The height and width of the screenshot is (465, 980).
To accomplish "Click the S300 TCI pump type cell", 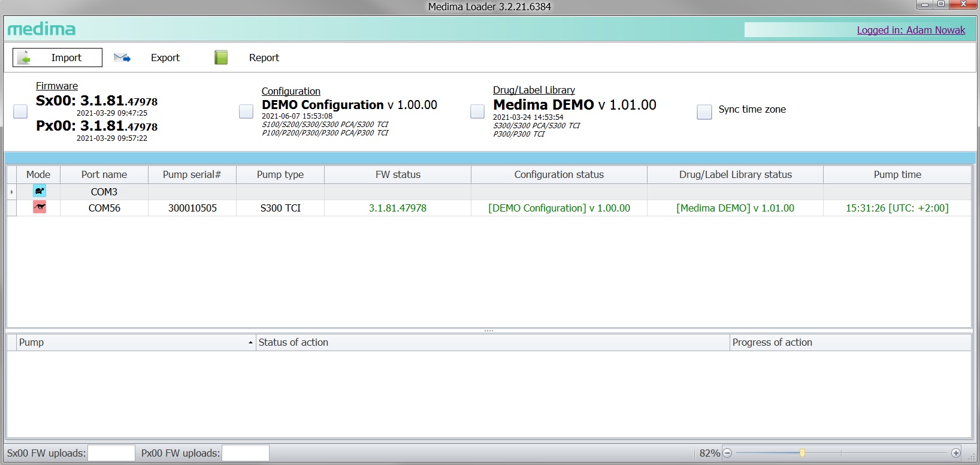I will [280, 208].
